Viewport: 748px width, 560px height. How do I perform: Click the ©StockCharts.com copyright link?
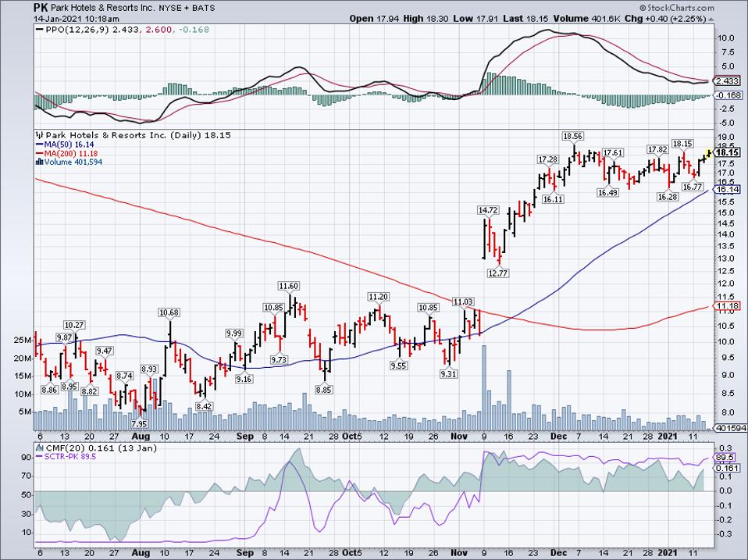pyautogui.click(x=676, y=8)
